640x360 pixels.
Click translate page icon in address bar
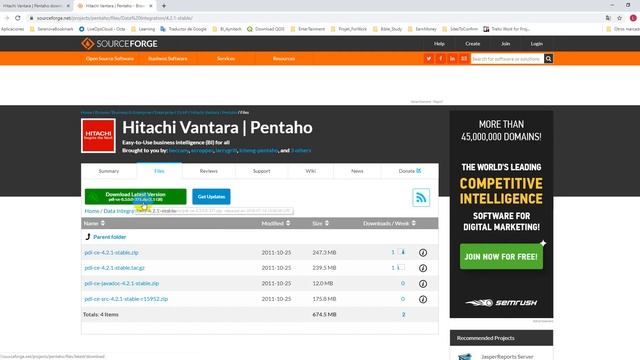click(608, 18)
